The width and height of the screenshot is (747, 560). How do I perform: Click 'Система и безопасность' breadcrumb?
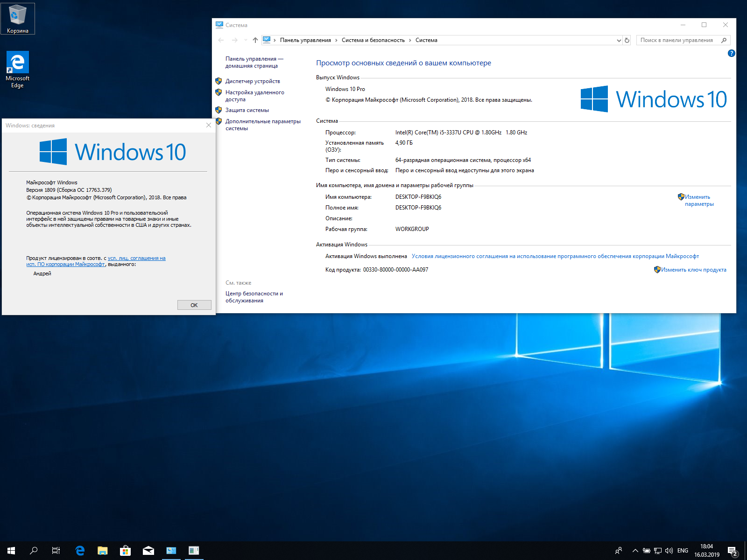click(373, 40)
